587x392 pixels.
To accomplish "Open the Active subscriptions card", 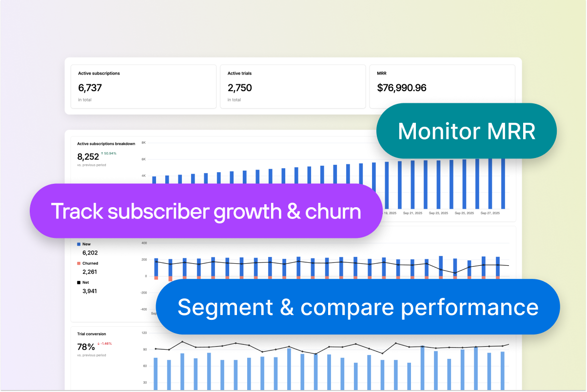I will [x=143, y=86].
